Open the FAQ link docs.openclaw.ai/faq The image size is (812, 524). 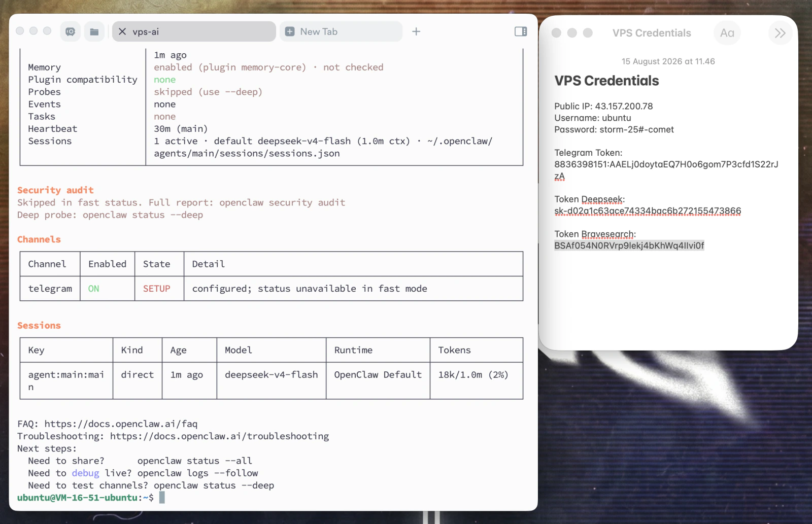point(121,424)
